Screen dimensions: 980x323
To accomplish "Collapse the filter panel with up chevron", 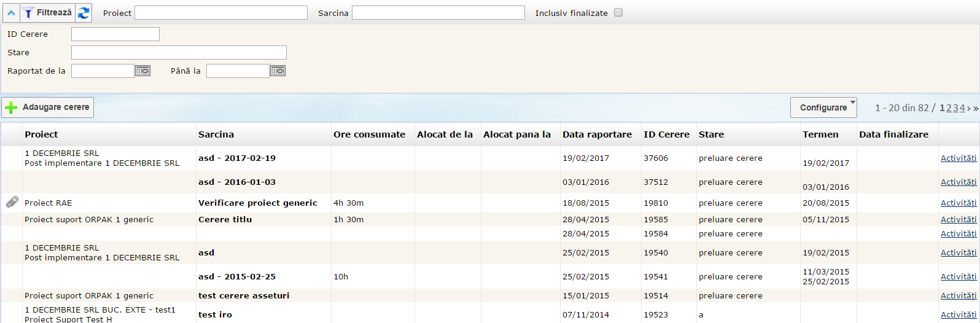I will click(x=11, y=13).
